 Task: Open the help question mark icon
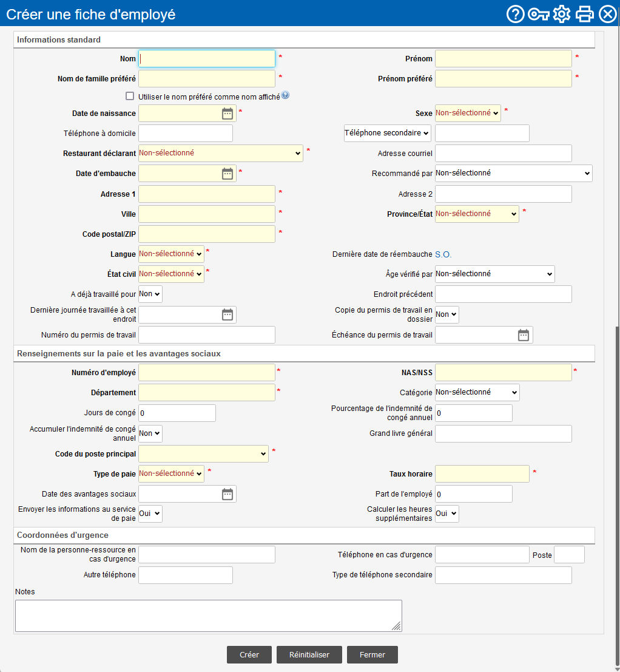click(x=515, y=14)
